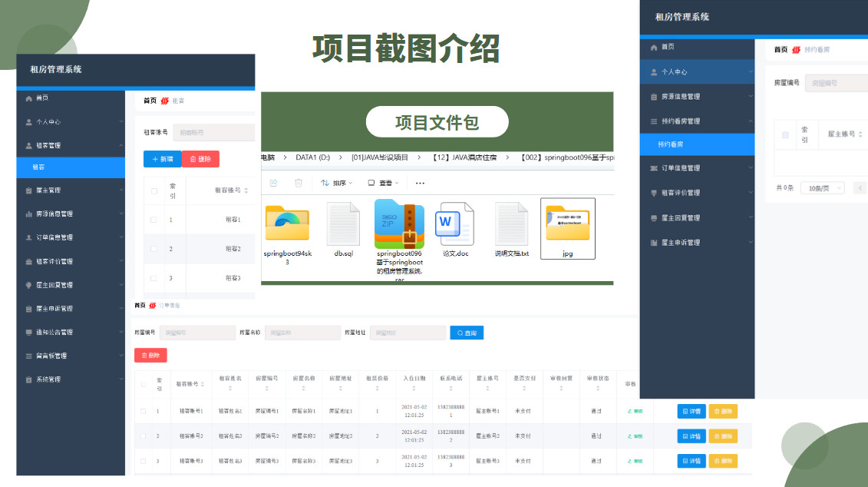868x487 pixels.
Task: Click 租客评价管理 icon in left sidebar
Action: pos(29,261)
